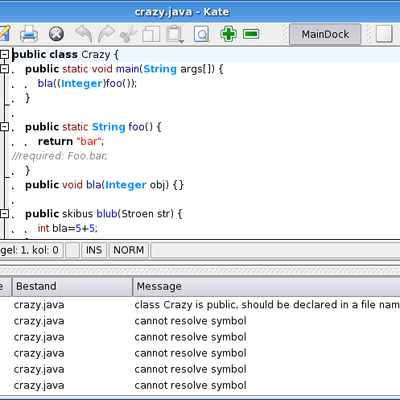
Task: Sort by the Message column header
Action: (x=267, y=286)
